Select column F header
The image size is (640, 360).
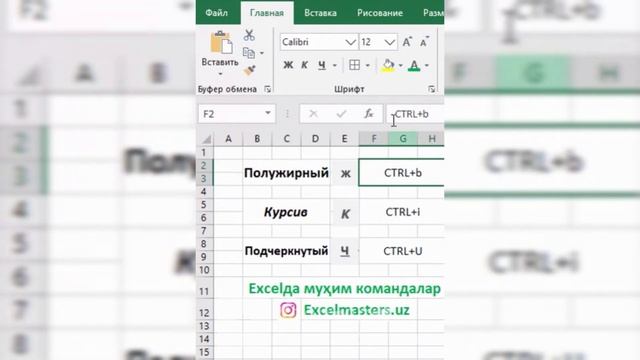(373, 139)
